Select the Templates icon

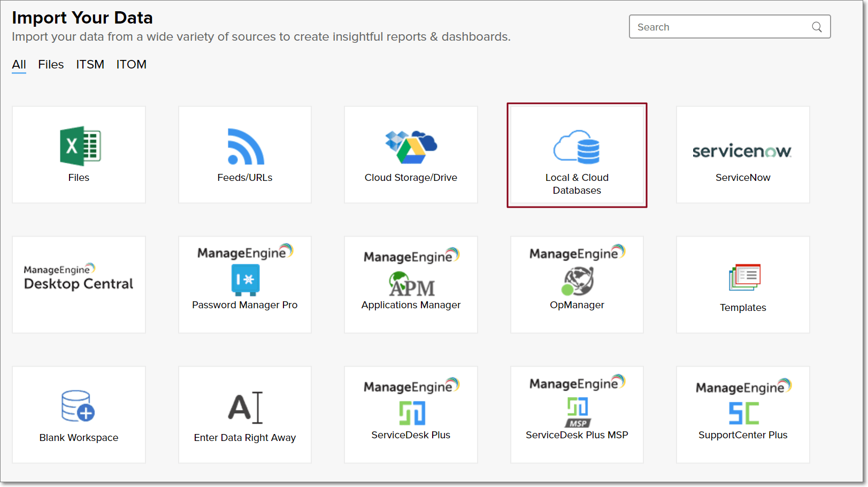(744, 277)
